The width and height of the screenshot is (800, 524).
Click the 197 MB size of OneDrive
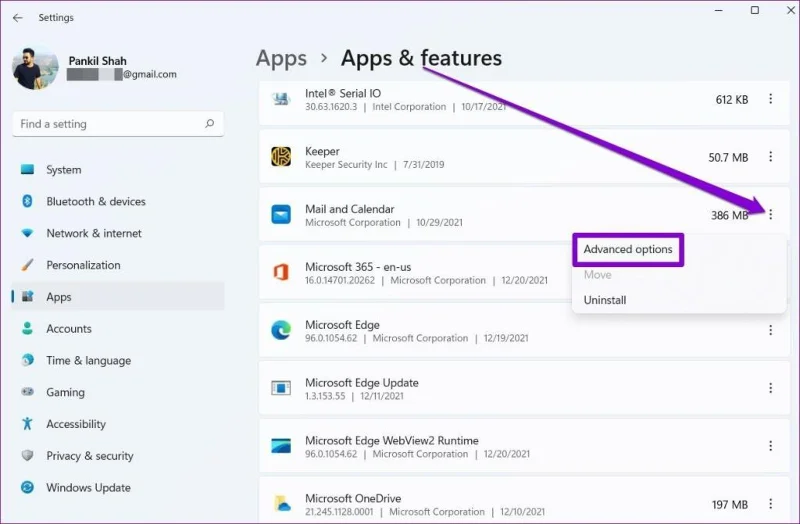[730, 505]
